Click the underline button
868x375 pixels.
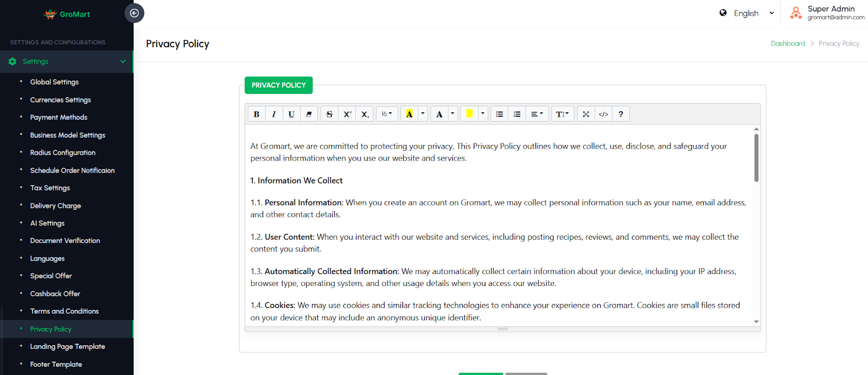[x=291, y=114]
